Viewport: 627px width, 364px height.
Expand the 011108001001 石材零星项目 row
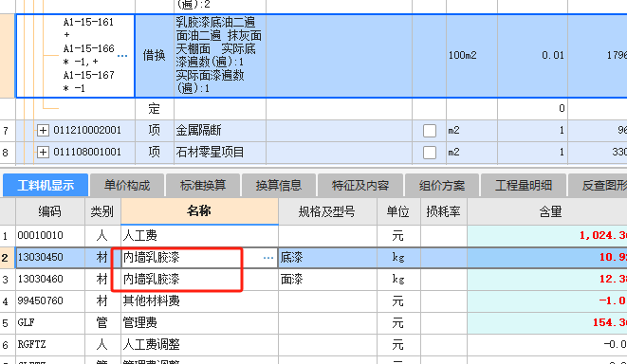point(43,153)
